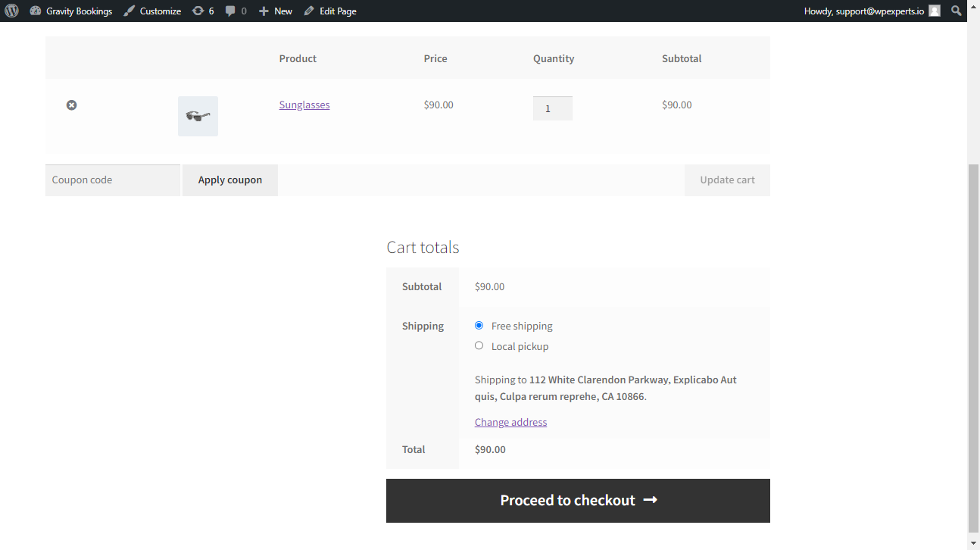Open the Sunglasses product link
Viewport: 980px width, 550px height.
click(x=304, y=105)
